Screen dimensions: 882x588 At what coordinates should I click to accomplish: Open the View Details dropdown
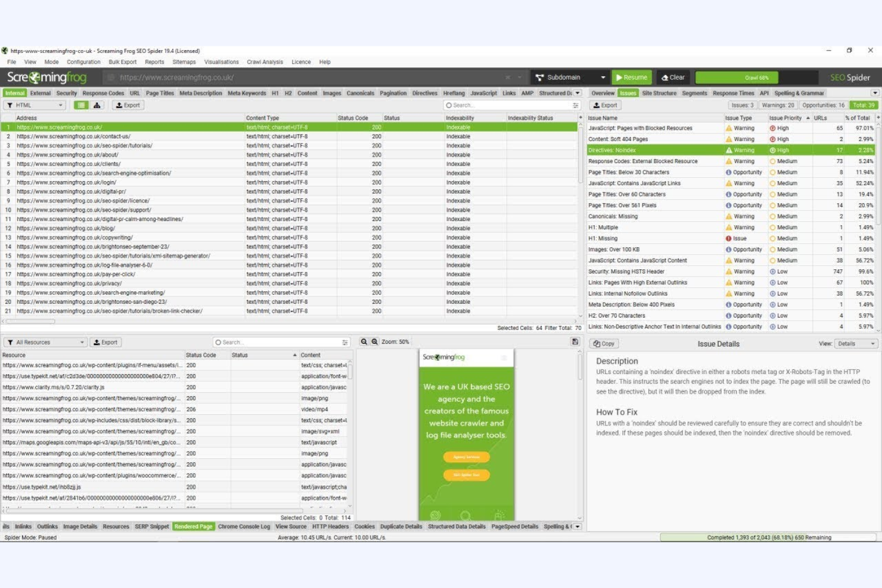coord(856,344)
